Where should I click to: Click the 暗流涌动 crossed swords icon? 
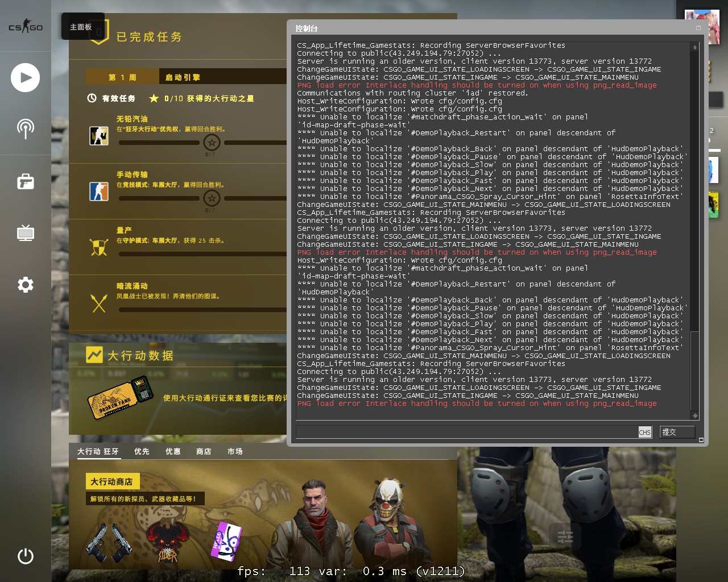pos(99,303)
